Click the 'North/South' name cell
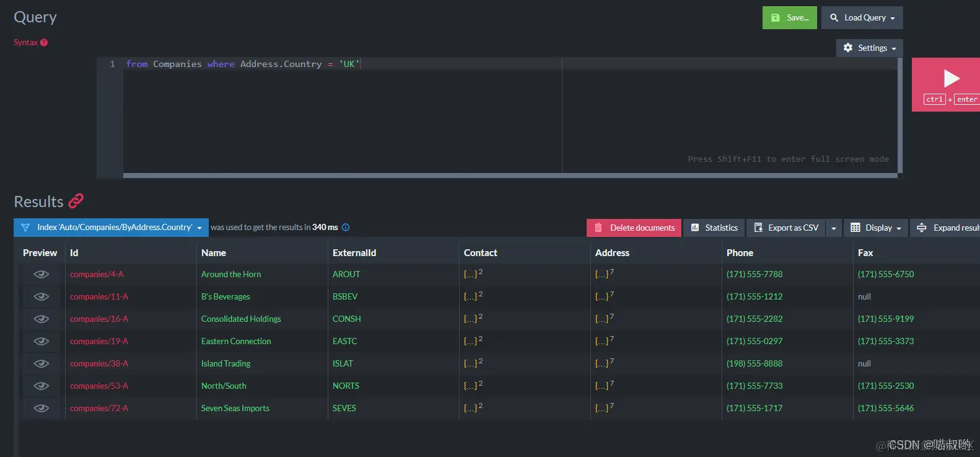980x457 pixels. (224, 386)
